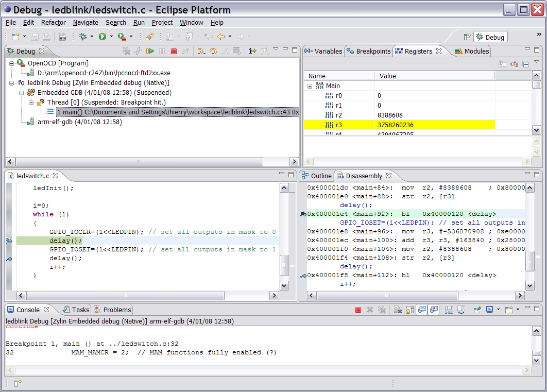Toggle Scroll Lock in Console toolbar
The image size is (547, 392).
tap(410, 310)
